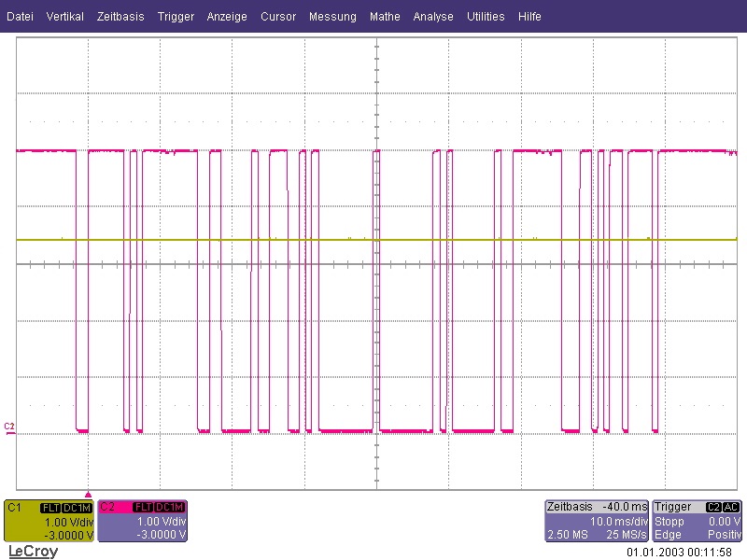Open the Trigger menu in the menu bar
Image resolution: width=747 pixels, height=560 pixels.
coord(176,17)
